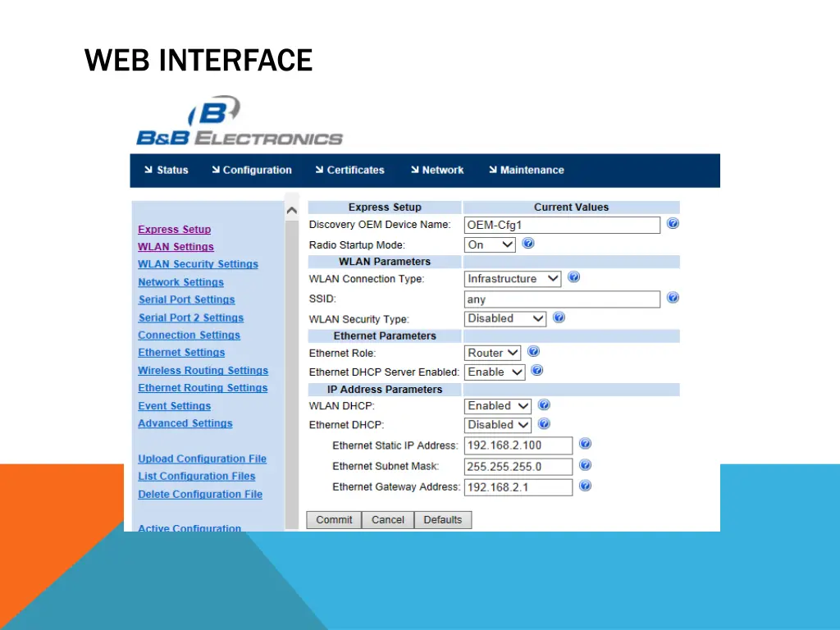This screenshot has width=840, height=630.
Task: Go to Network Settings link
Action: tap(180, 282)
